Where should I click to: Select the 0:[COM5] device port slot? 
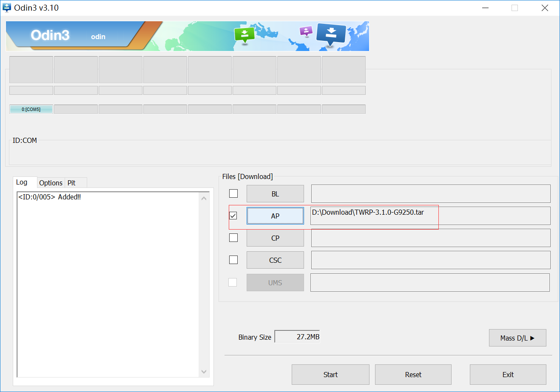(x=31, y=109)
